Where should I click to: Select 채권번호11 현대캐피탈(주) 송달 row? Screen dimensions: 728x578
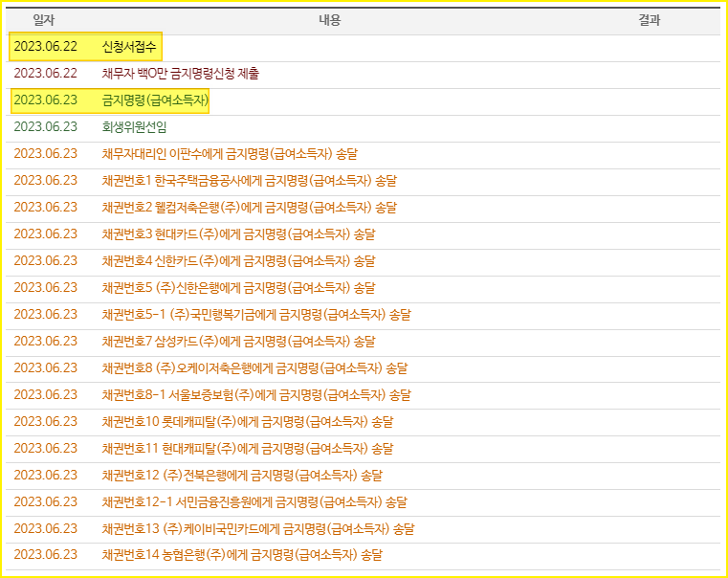click(x=364, y=449)
